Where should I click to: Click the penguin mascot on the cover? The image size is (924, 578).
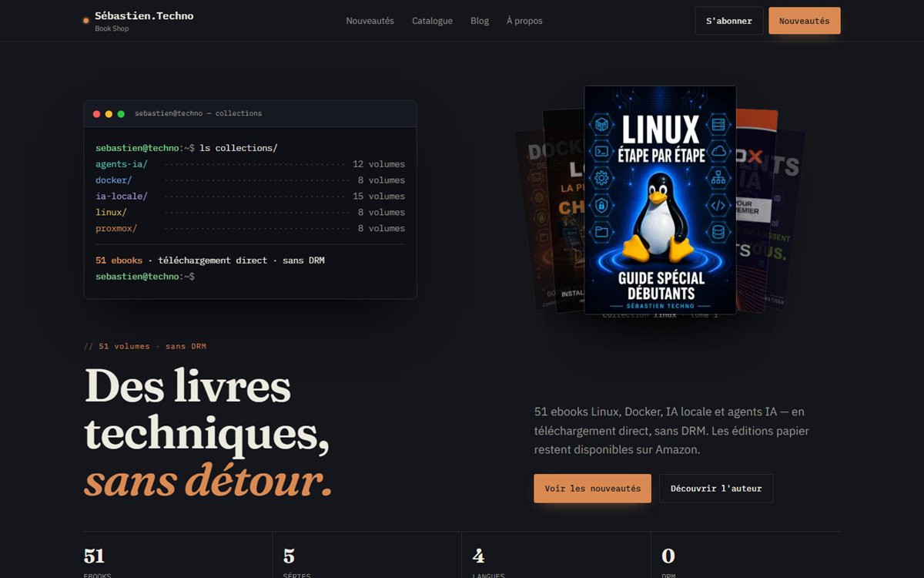point(658,218)
